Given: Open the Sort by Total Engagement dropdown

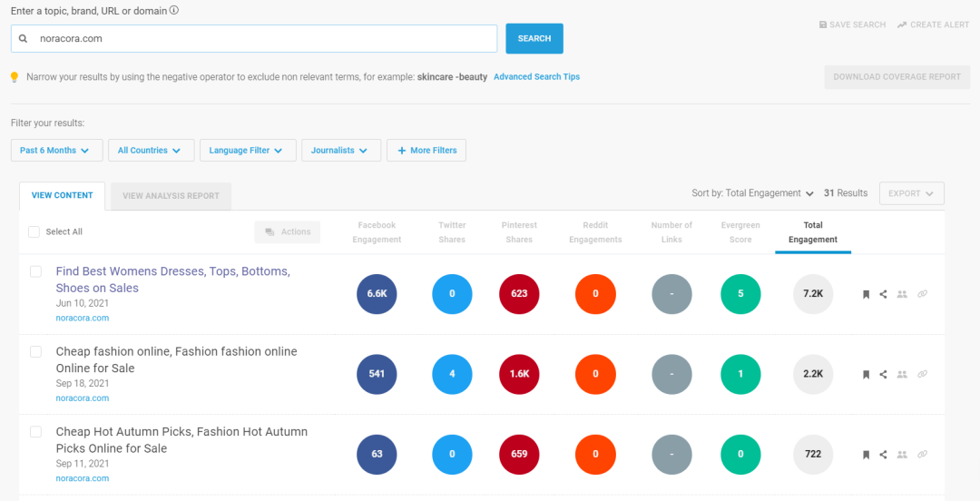Looking at the screenshot, I should (x=752, y=193).
